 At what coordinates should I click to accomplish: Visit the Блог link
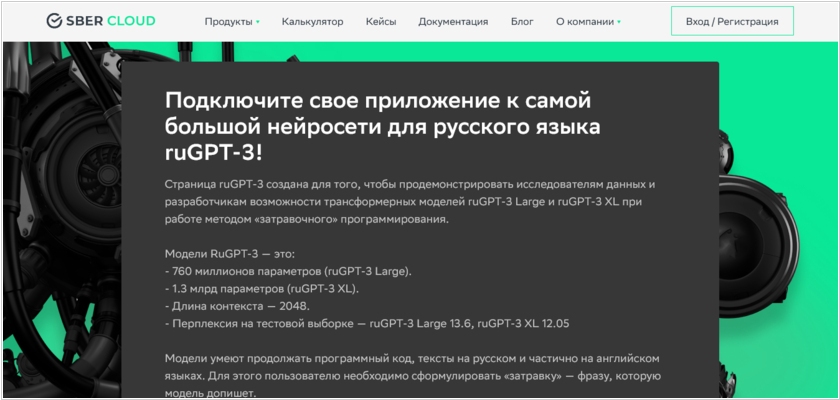coord(522,21)
